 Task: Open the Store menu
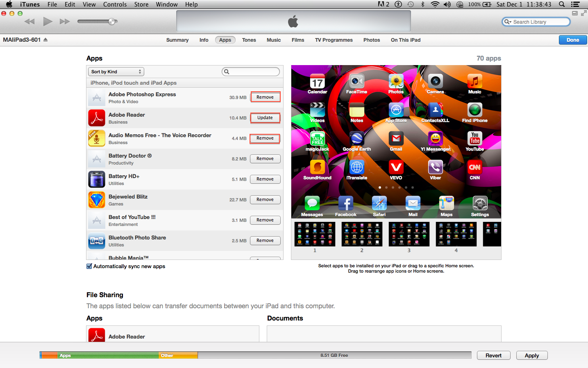pyautogui.click(x=141, y=5)
